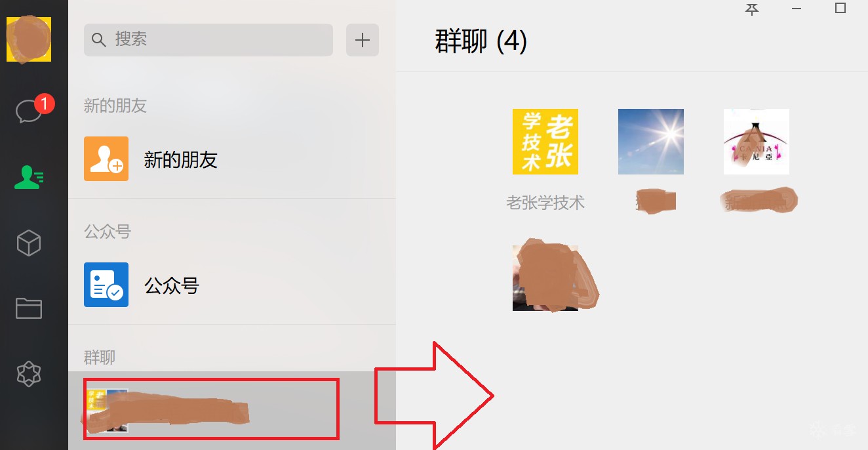Open the Chats icon with unread badge

click(x=30, y=110)
